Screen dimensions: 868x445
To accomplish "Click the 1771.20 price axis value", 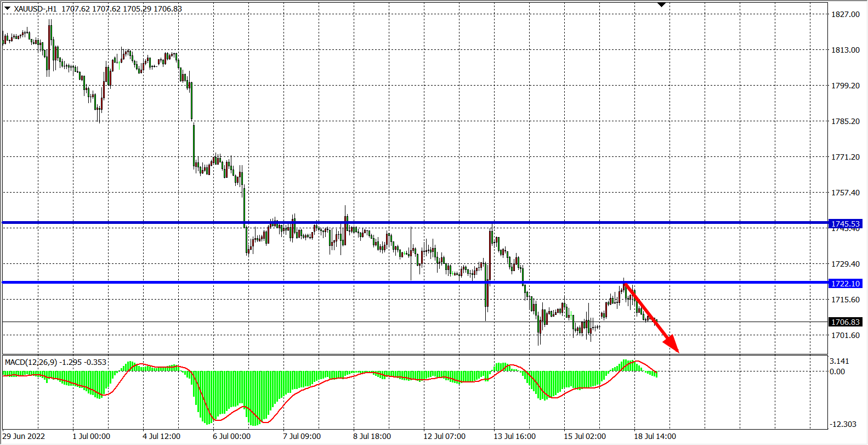I will (845, 157).
